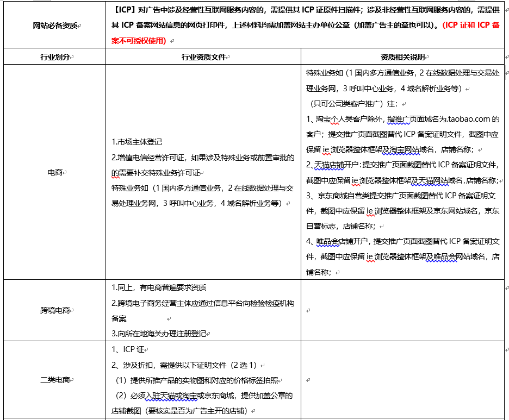The image size is (509, 420).
Task: Select the 行业资质文件 column header
Action: pyautogui.click(x=203, y=57)
